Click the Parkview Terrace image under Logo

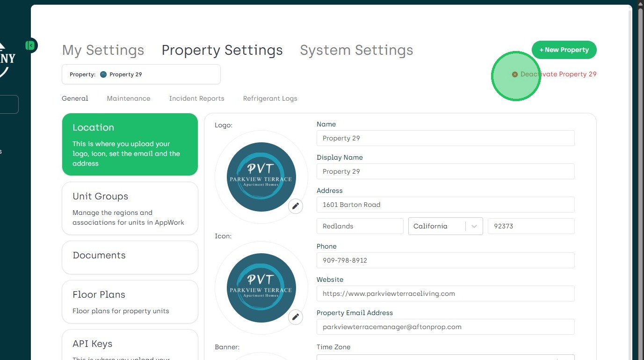pos(261,177)
